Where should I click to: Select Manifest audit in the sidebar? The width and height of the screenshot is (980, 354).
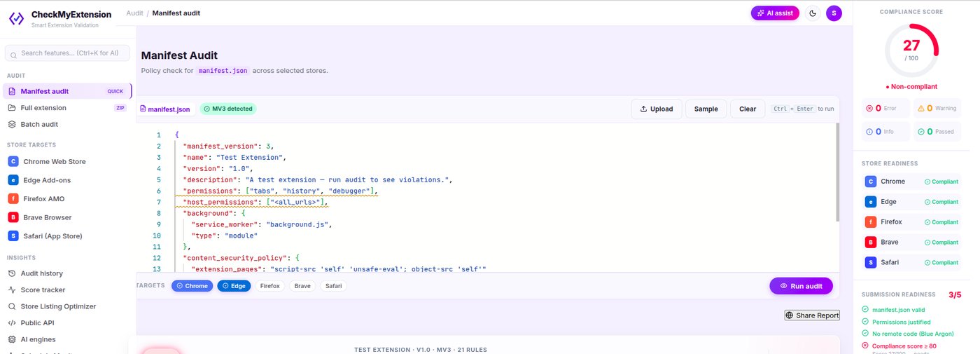point(67,91)
